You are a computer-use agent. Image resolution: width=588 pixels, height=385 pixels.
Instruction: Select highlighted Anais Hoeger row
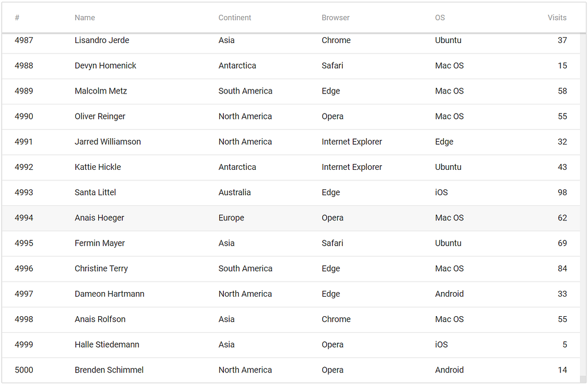(x=291, y=218)
